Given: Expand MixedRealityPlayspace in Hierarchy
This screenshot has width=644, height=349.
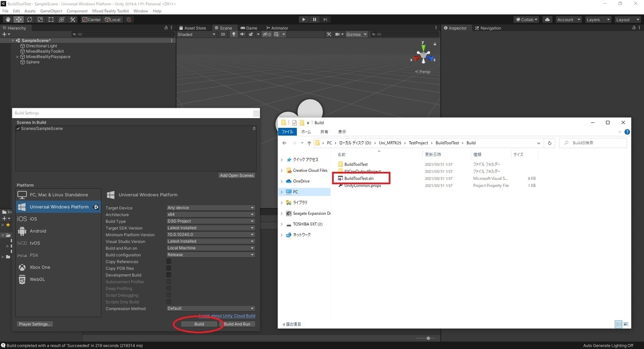Looking at the screenshot, I should 18,57.
